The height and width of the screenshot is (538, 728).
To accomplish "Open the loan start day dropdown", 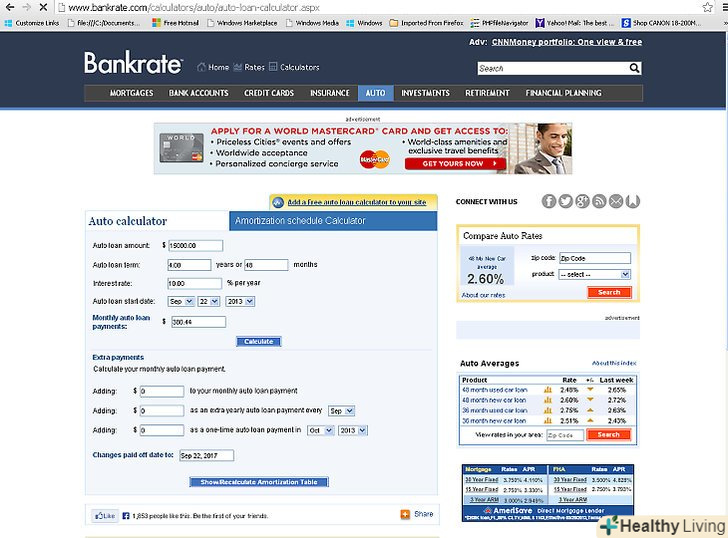I will [x=208, y=301].
